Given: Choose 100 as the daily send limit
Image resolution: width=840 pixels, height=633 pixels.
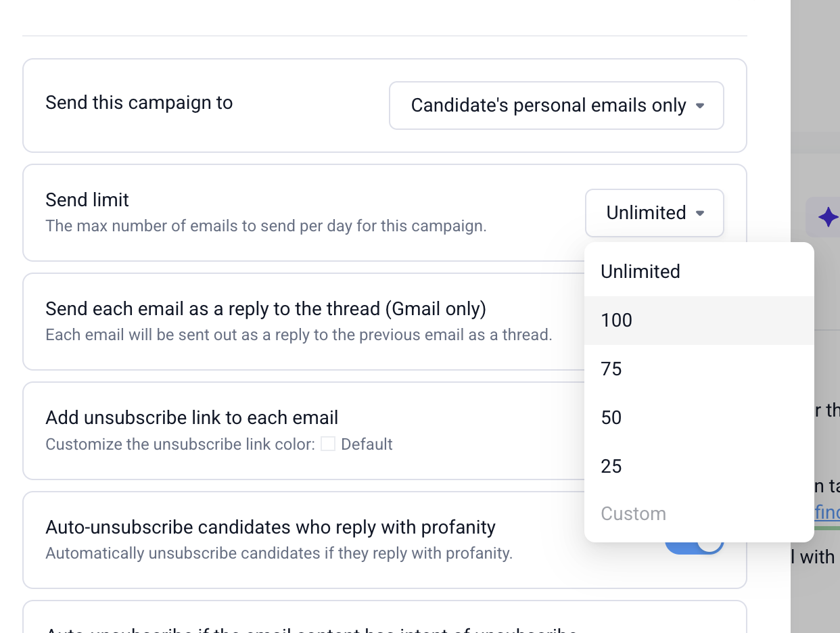Looking at the screenshot, I should click(617, 320).
